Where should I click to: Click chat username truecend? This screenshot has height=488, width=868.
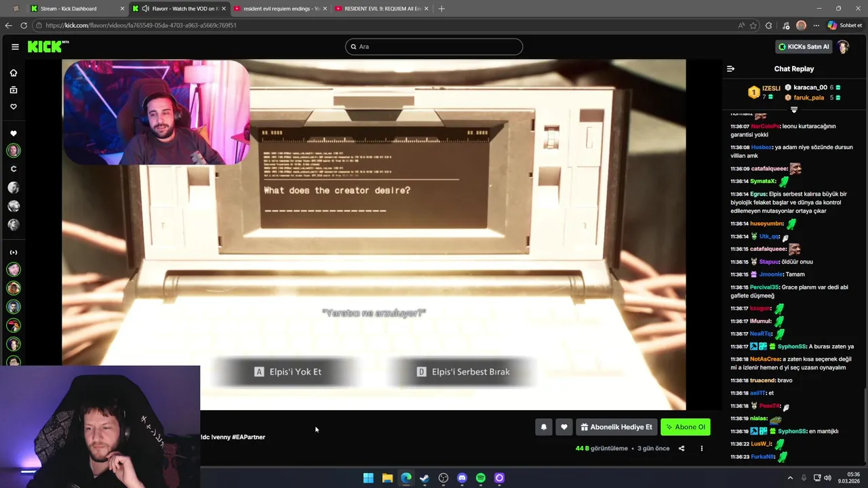coord(763,380)
